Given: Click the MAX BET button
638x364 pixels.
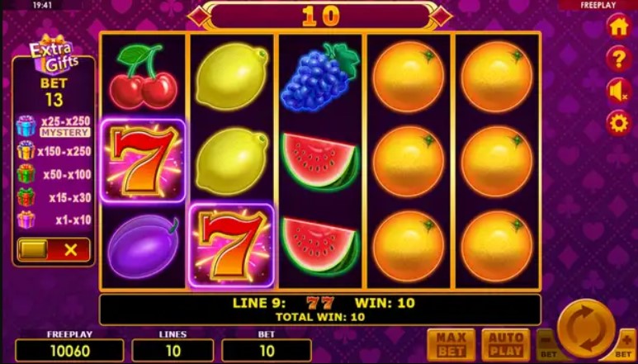Looking at the screenshot, I should 451,345.
